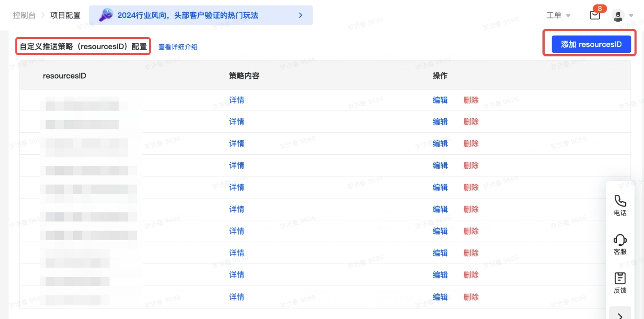This screenshot has height=319, width=644.
Task: Open the 2024行业风向 promotional banner
Action: click(x=187, y=15)
